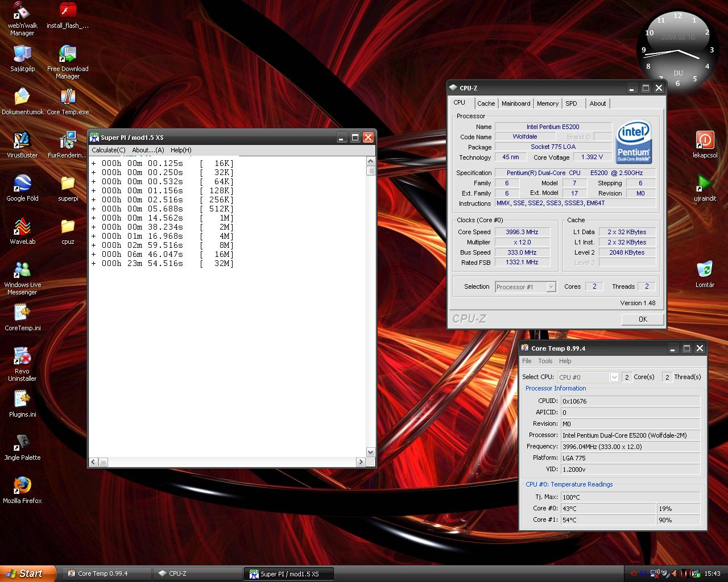The height and width of the screenshot is (582, 728).
Task: Open Jingle Palette desktop icon
Action: [x=22, y=447]
